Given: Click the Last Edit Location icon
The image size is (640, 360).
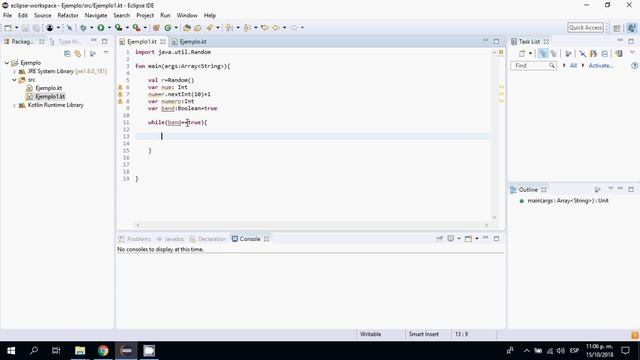Looking at the screenshot, I should click(264, 28).
